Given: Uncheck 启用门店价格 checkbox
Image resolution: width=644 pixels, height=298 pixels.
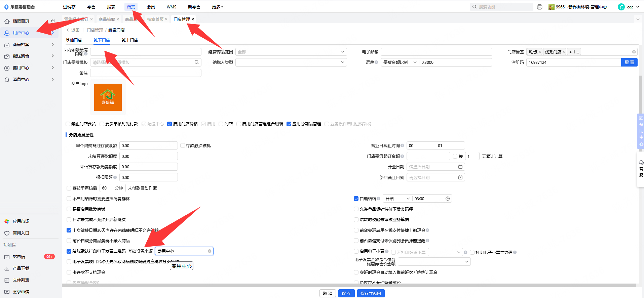Looking at the screenshot, I should (x=169, y=124).
